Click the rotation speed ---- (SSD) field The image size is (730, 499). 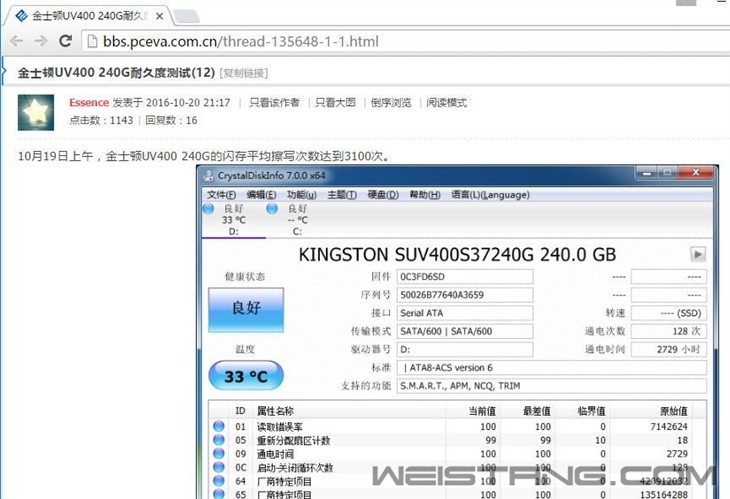click(669, 313)
